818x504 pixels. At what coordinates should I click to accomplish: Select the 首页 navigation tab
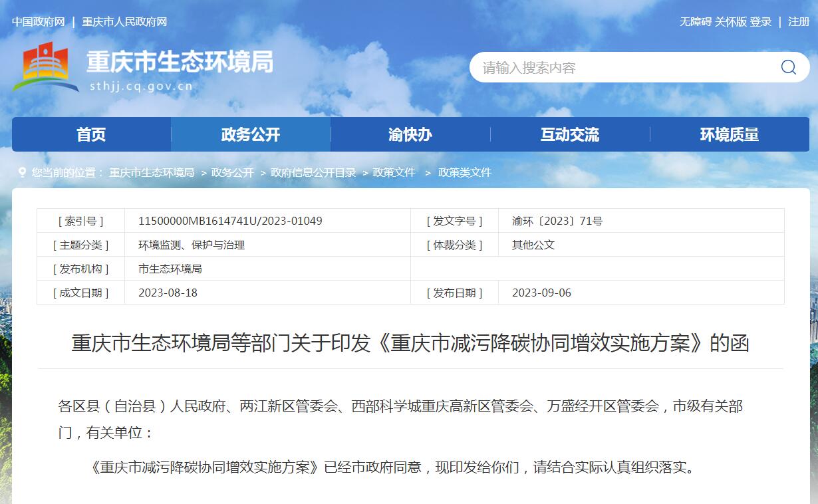pyautogui.click(x=92, y=134)
